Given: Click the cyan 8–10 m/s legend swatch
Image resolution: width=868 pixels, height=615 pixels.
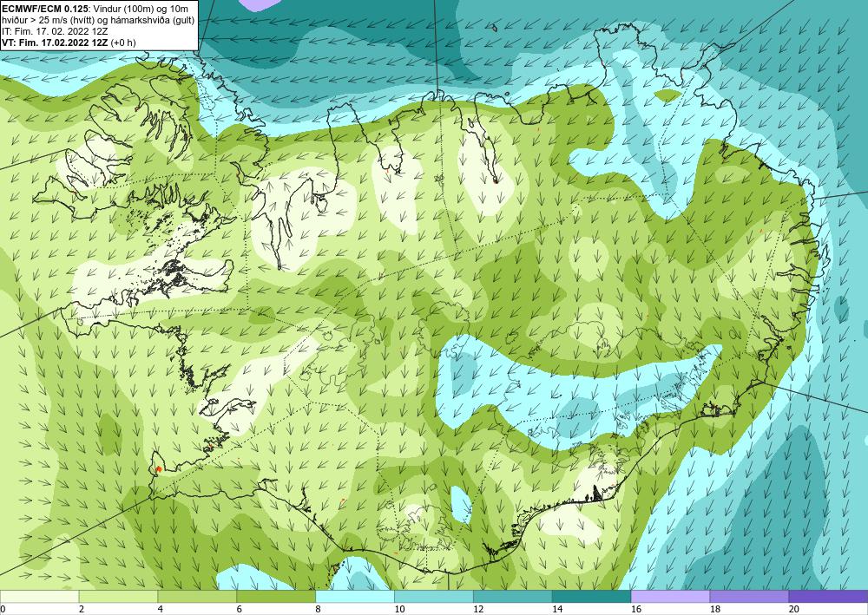Looking at the screenshot, I should pyautogui.click(x=355, y=597).
